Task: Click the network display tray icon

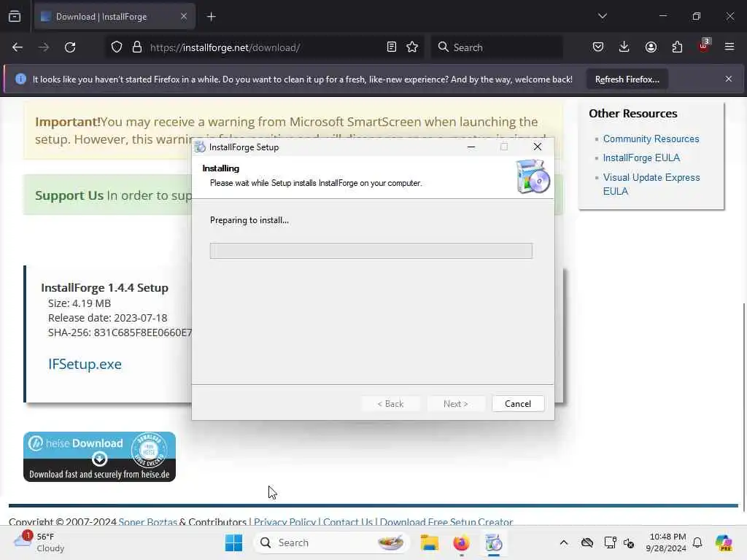Action: [x=610, y=542]
